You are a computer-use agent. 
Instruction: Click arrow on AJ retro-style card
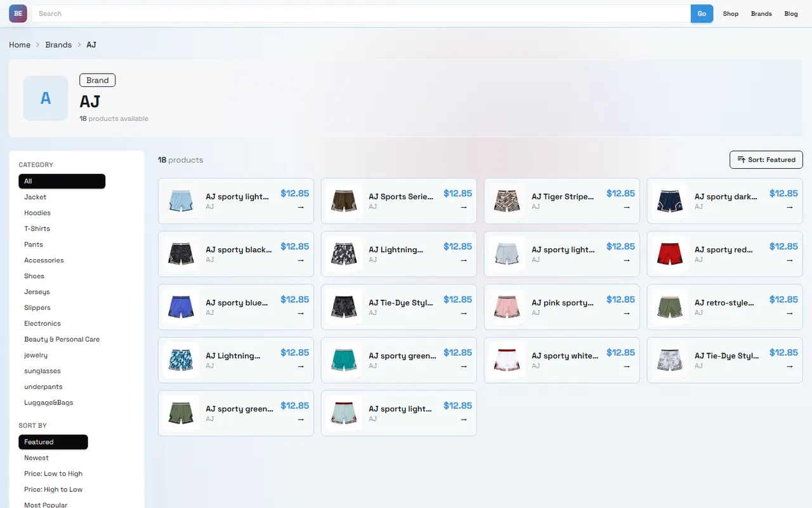(x=790, y=313)
